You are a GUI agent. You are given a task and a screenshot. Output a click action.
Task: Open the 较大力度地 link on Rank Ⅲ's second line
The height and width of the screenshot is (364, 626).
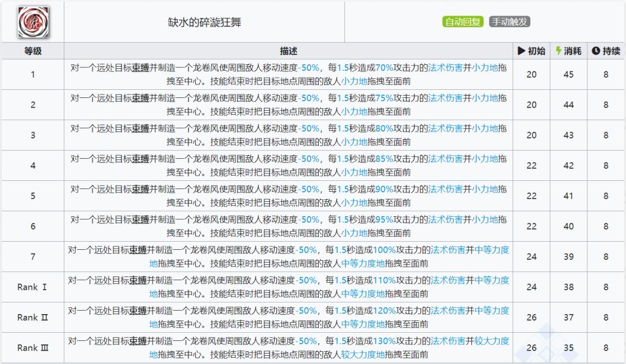pos(362,355)
